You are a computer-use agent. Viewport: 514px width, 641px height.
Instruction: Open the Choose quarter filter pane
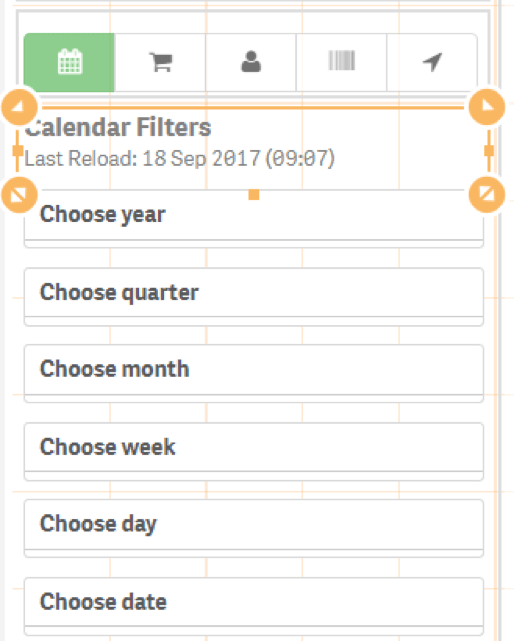coord(254,297)
